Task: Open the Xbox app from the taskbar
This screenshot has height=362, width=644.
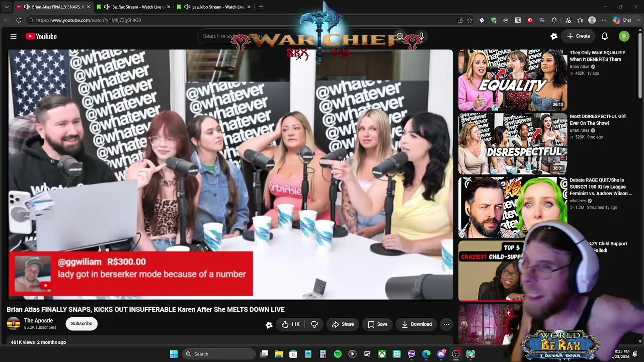Action: (x=382, y=354)
